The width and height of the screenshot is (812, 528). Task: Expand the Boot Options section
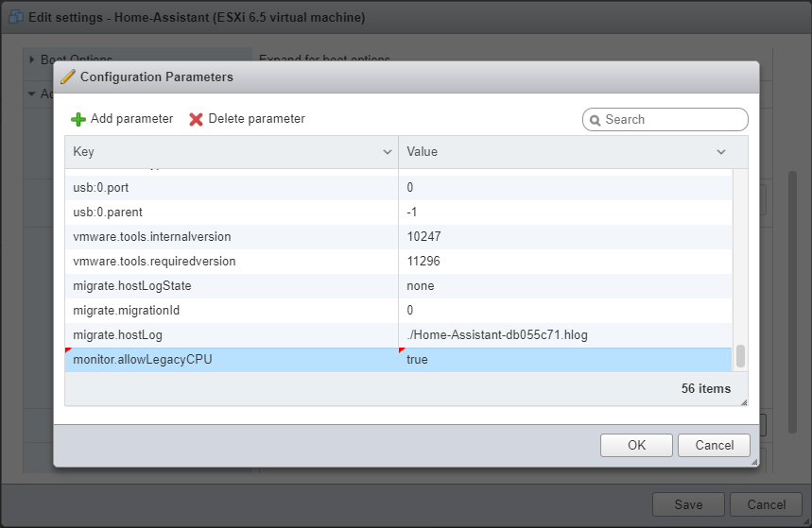[32, 60]
